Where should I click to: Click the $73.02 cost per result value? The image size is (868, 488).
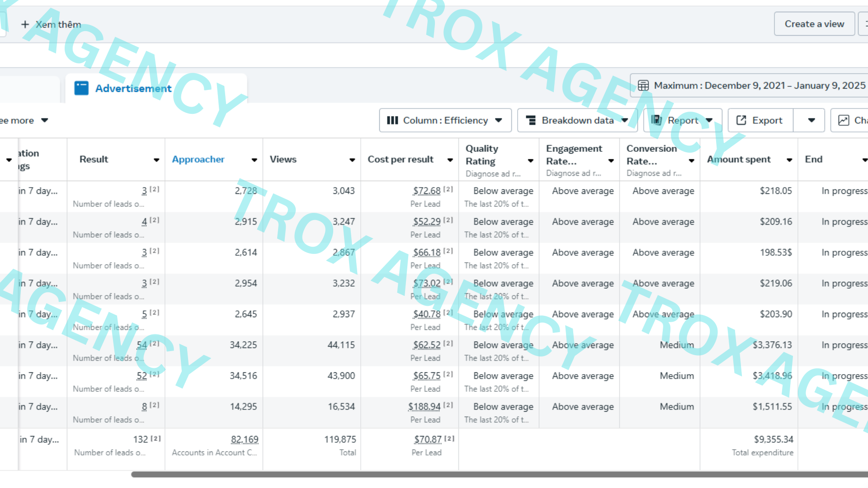(427, 283)
